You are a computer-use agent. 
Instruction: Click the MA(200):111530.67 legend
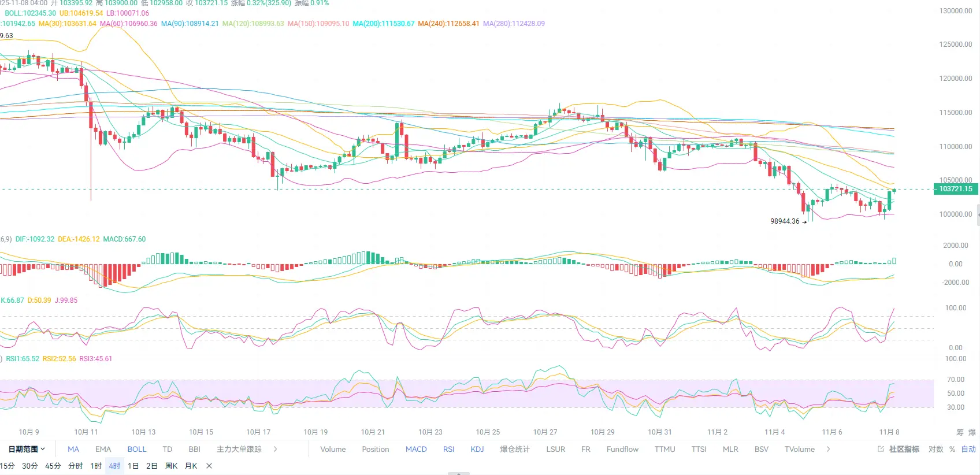(384, 24)
